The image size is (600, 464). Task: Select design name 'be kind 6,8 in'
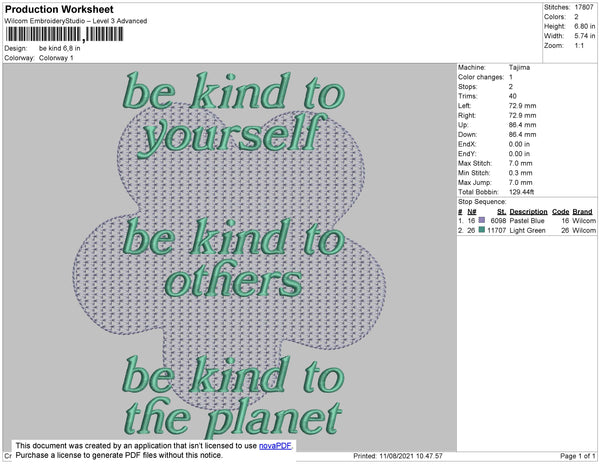[60, 48]
